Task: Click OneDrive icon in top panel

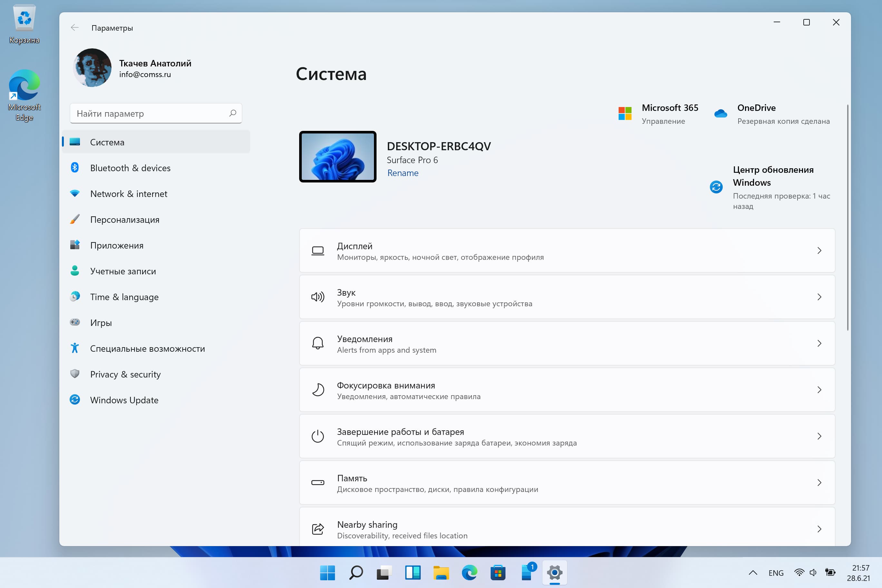Action: [x=722, y=113]
